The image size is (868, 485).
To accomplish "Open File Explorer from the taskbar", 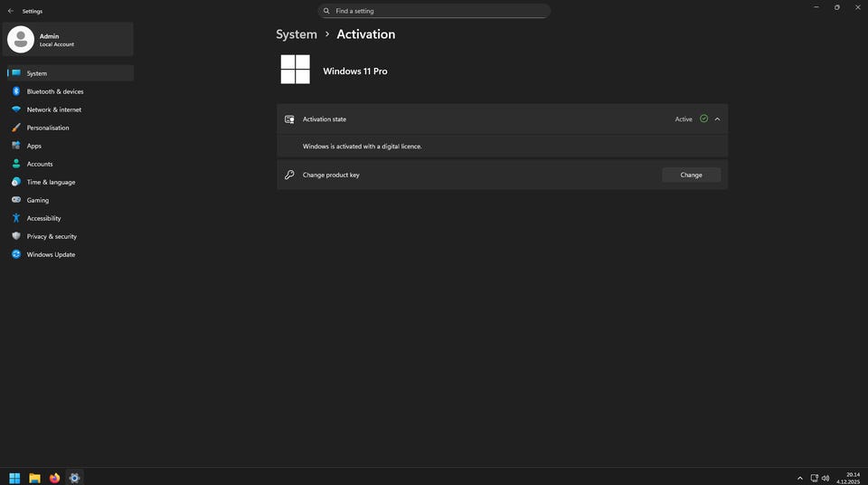I will pyautogui.click(x=35, y=478).
